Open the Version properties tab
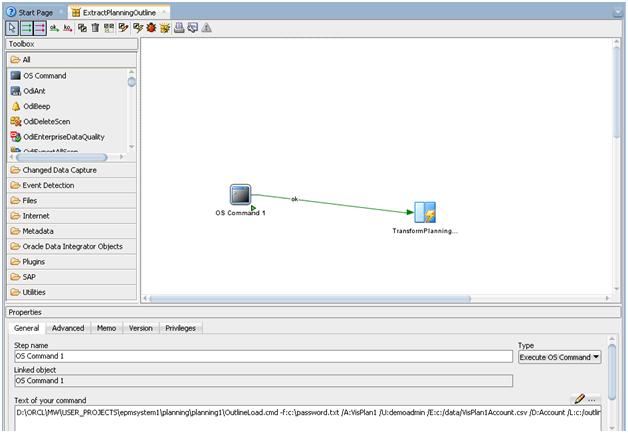 141,328
